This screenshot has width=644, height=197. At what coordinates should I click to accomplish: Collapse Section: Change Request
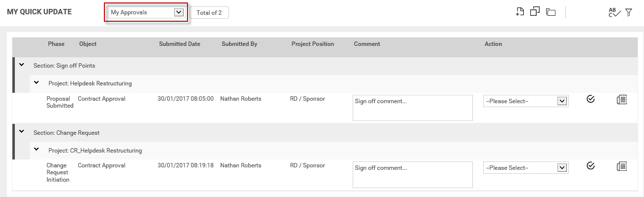click(x=21, y=132)
